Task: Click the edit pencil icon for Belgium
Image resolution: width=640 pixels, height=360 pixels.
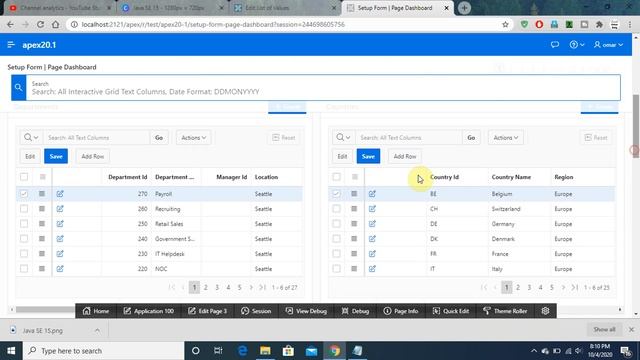Action: pos(372,194)
